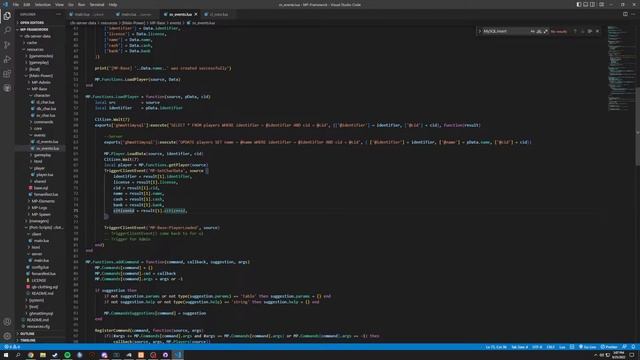Viewport: 640px width, 360px height.
Task: Open the Extensions view
Action: pyautogui.click(x=7, y=74)
